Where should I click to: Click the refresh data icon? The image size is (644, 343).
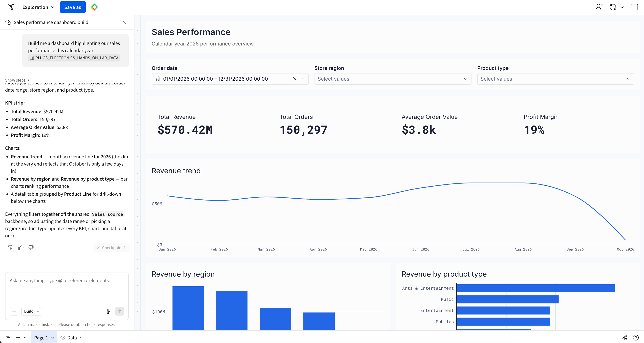(x=613, y=7)
